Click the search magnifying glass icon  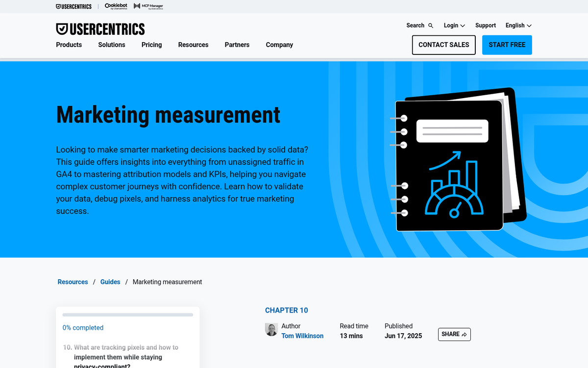point(431,25)
